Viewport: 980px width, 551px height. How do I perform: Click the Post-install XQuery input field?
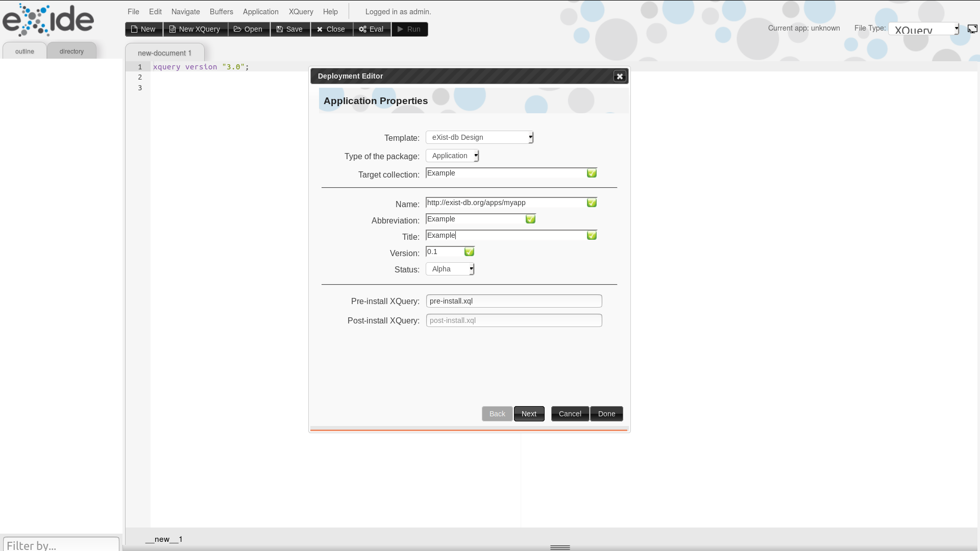pos(513,320)
